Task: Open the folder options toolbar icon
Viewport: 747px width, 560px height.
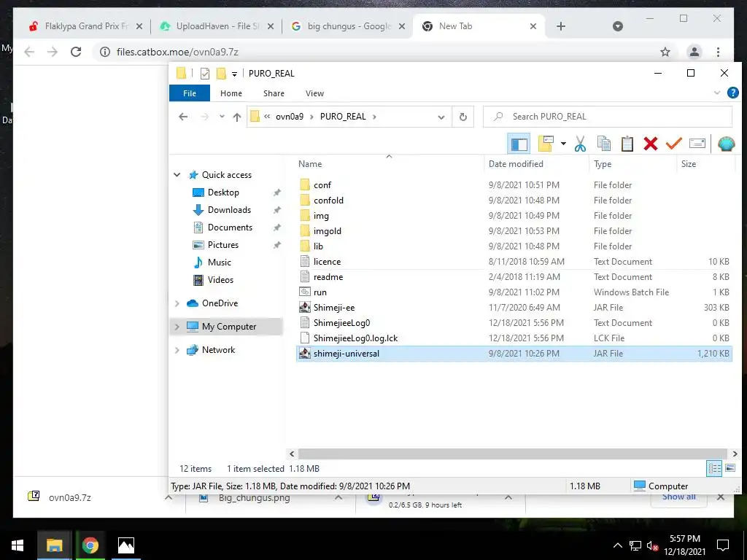Action: point(546,144)
